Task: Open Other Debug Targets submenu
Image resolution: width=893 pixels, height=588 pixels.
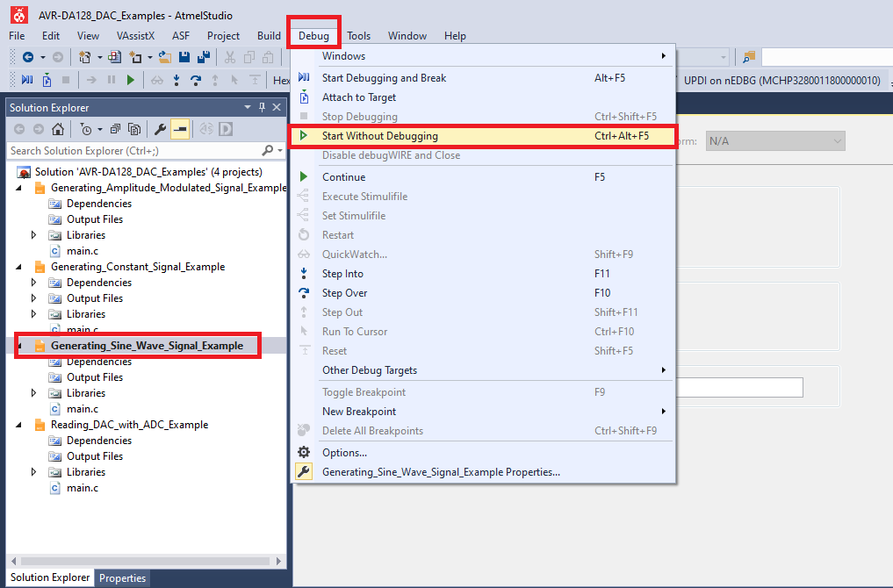Action: click(x=483, y=370)
